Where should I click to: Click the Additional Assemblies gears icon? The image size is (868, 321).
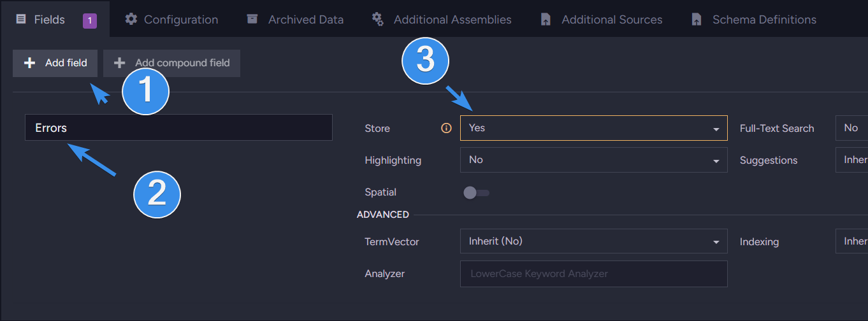[x=378, y=19]
